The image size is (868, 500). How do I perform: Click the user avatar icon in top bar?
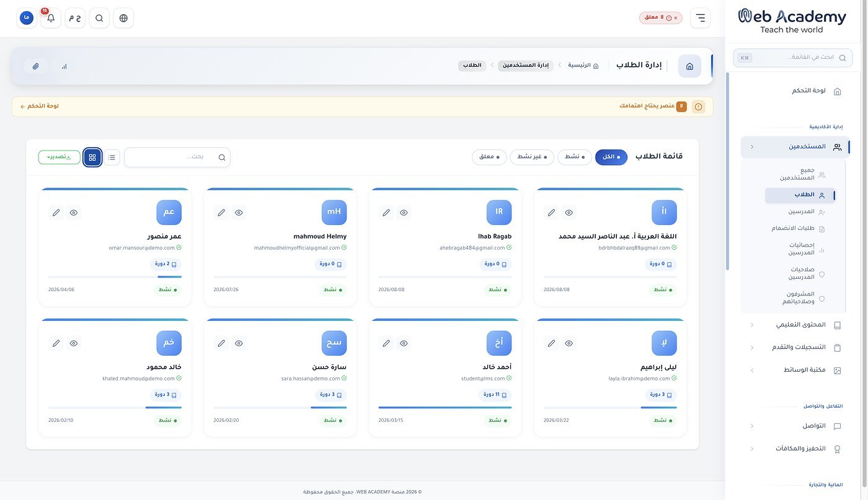[27, 18]
